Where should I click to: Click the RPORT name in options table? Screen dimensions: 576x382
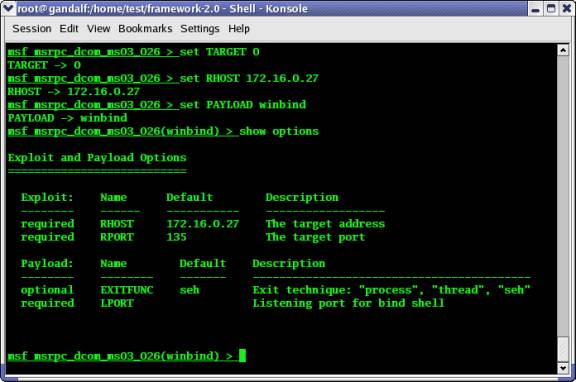[117, 237]
